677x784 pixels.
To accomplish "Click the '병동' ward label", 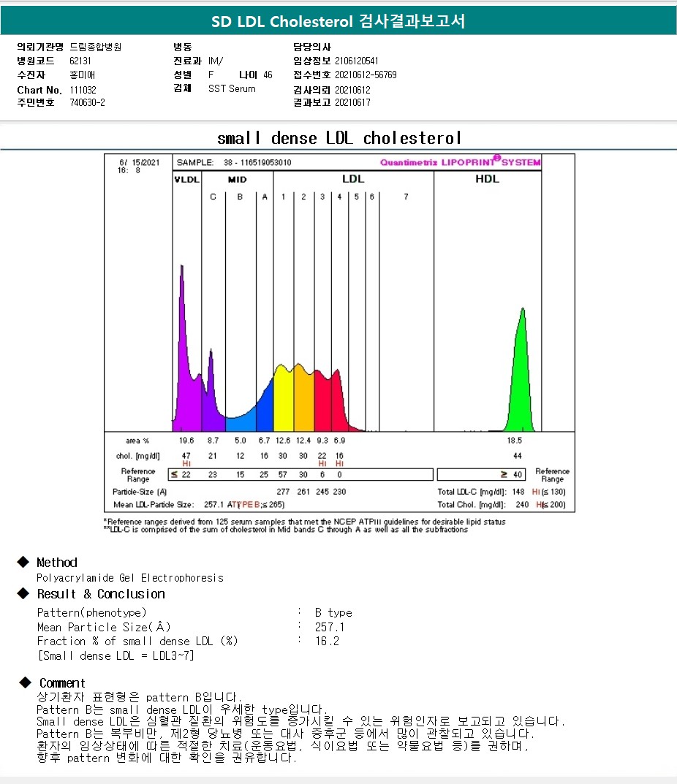I will tap(183, 47).
